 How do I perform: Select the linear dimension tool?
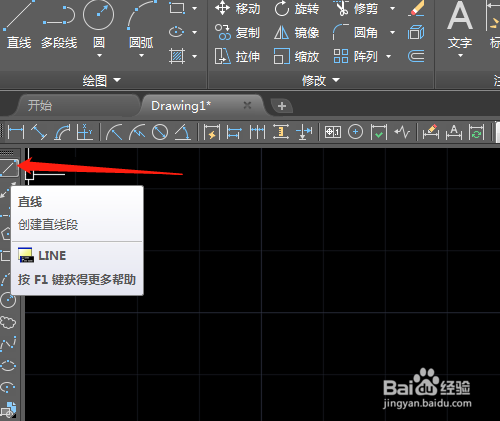coord(16,132)
